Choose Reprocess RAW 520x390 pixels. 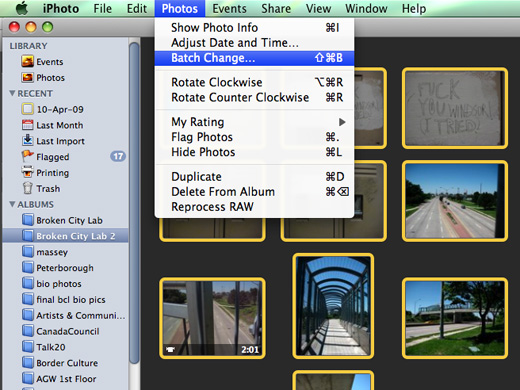click(x=255, y=207)
